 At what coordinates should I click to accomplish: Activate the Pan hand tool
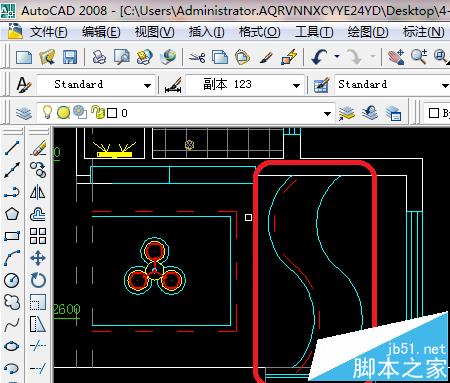(396, 57)
